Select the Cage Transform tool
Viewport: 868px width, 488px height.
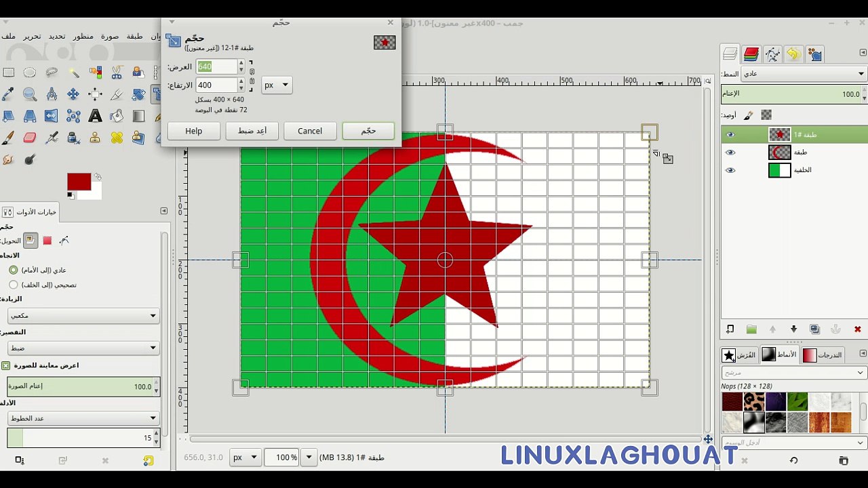(73, 116)
